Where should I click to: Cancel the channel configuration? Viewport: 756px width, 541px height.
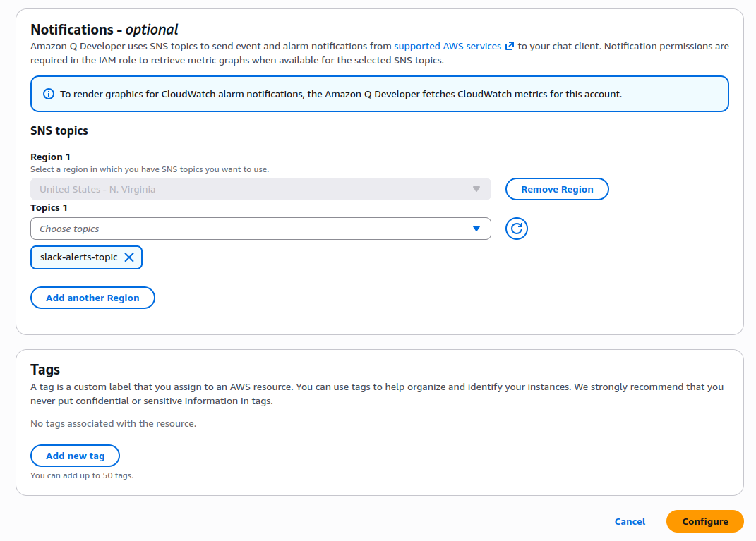point(630,521)
